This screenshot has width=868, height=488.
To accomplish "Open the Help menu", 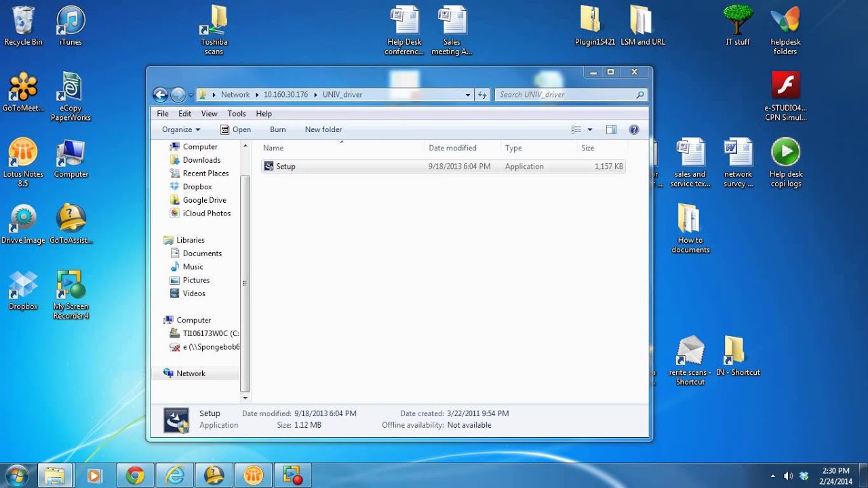I will (264, 114).
